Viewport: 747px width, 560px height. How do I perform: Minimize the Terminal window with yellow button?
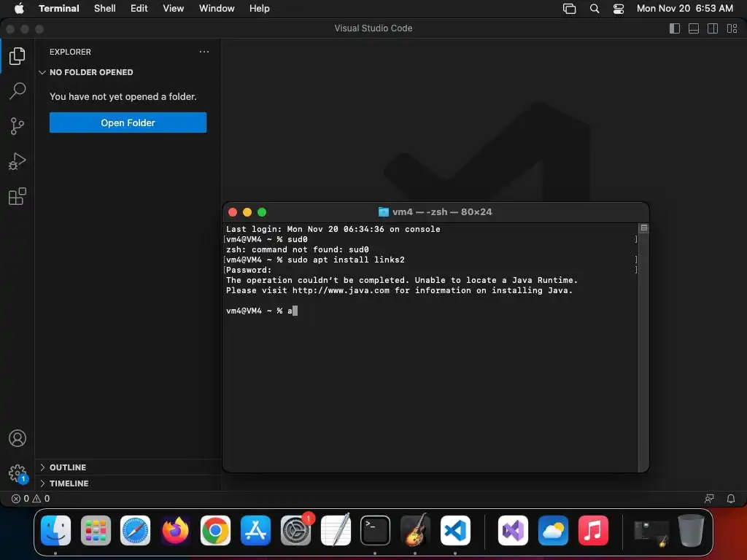[247, 212]
